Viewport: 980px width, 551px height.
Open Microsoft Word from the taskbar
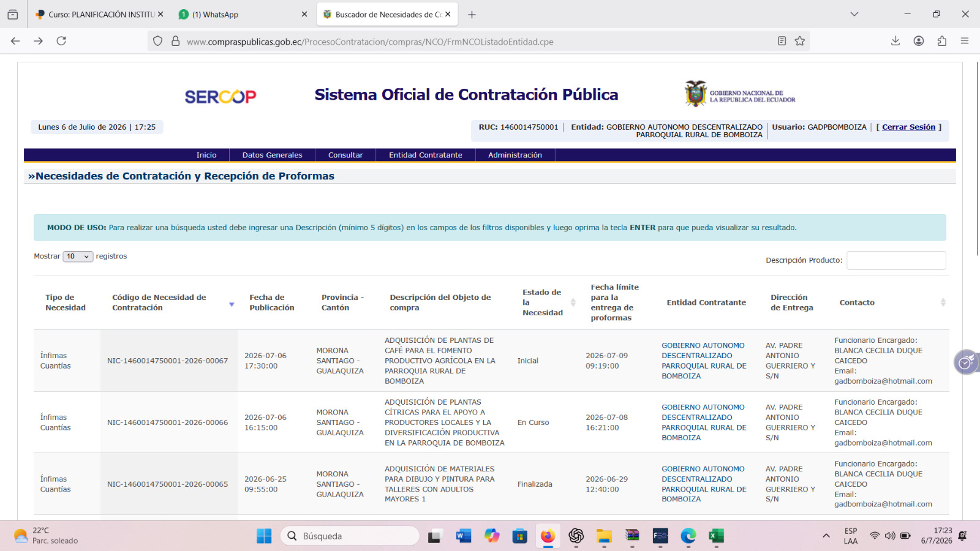[463, 536]
